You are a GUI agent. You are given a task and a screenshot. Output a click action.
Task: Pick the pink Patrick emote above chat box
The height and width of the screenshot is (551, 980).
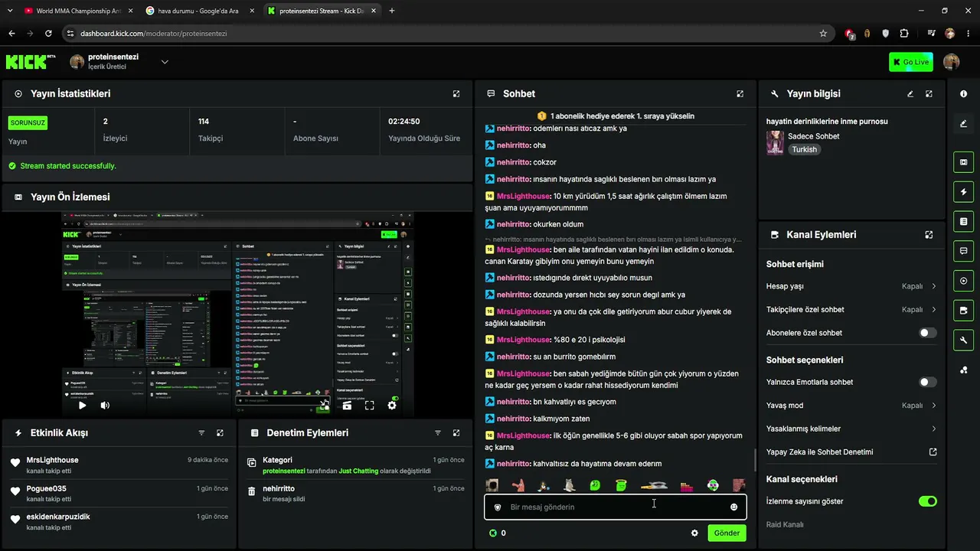click(518, 485)
